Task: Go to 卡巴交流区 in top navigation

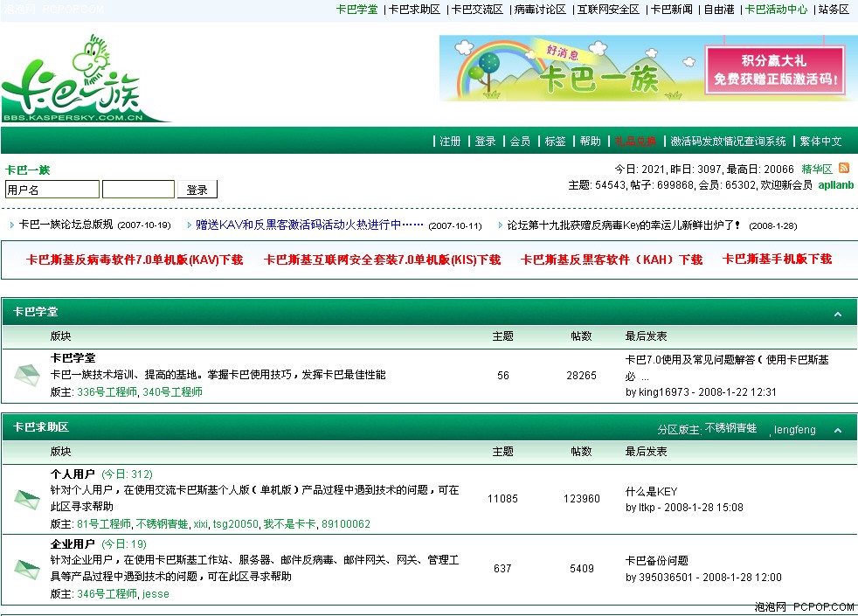Action: point(477,10)
